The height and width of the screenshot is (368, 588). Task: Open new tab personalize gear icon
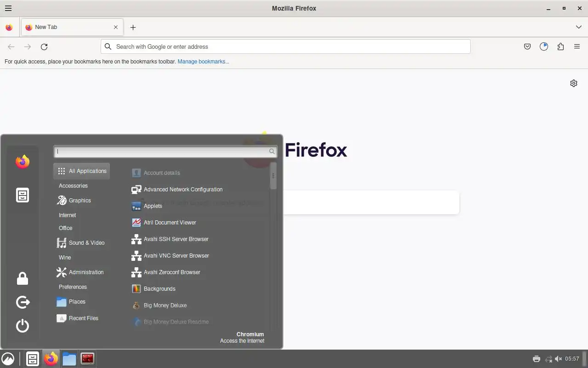574,83
